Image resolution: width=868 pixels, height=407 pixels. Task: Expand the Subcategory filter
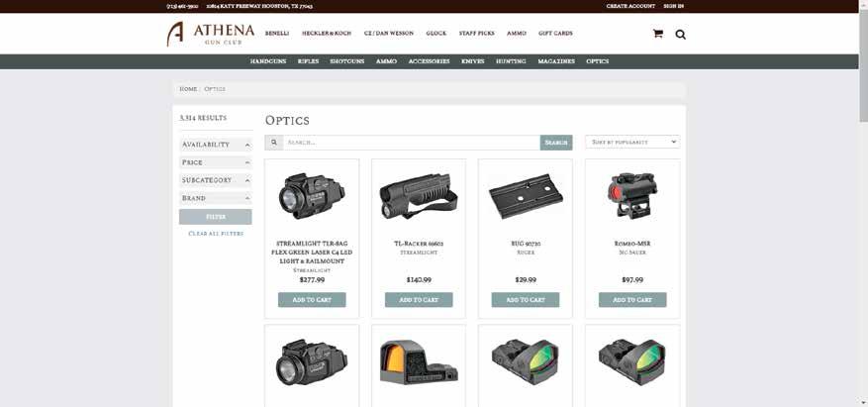coord(216,180)
